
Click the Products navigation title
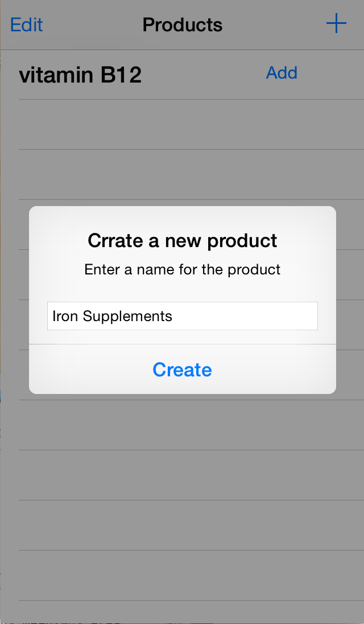click(182, 24)
